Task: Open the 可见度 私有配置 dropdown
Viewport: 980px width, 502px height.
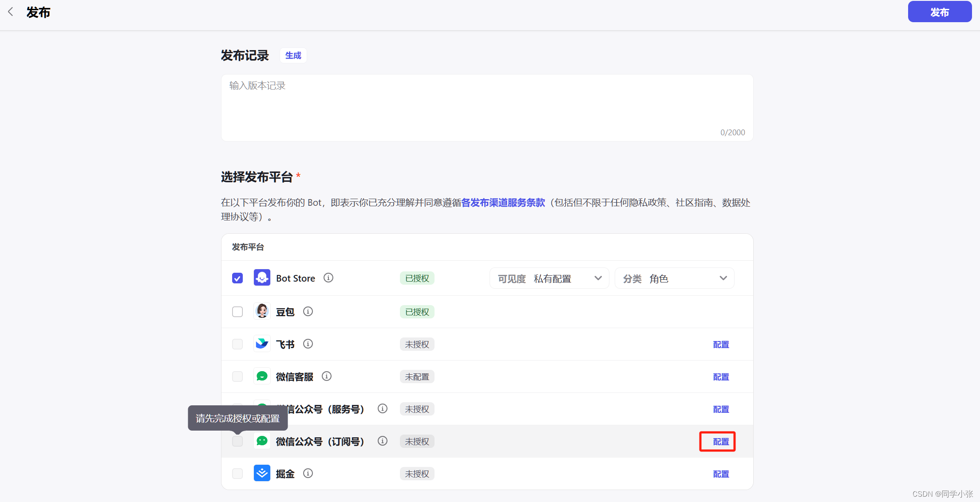Action: [549, 278]
